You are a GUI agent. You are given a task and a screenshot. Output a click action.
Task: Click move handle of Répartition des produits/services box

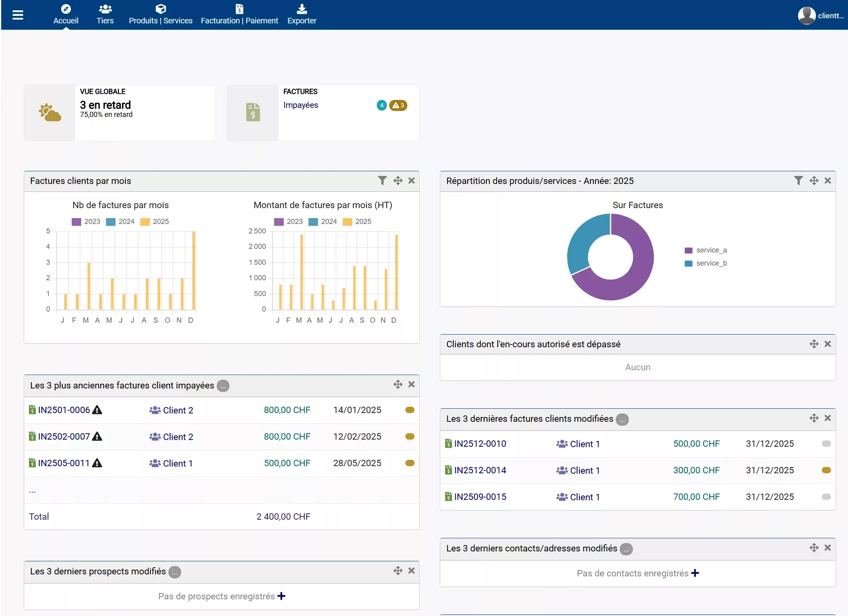(x=814, y=181)
